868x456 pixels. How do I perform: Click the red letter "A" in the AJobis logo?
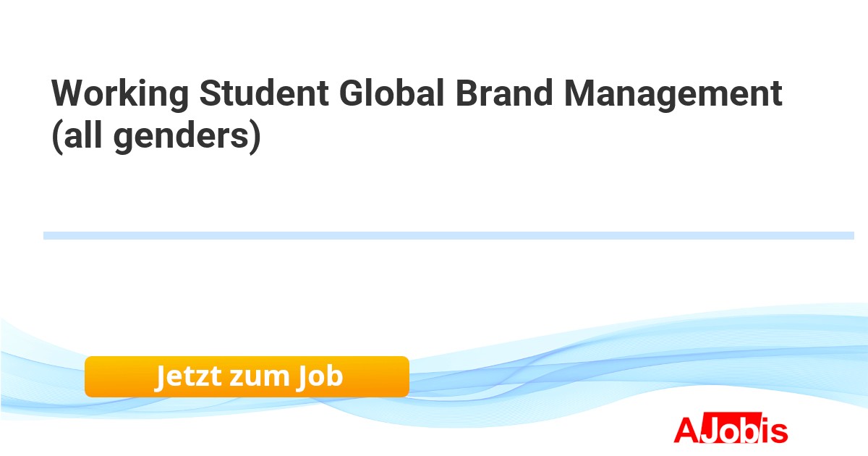tap(685, 430)
